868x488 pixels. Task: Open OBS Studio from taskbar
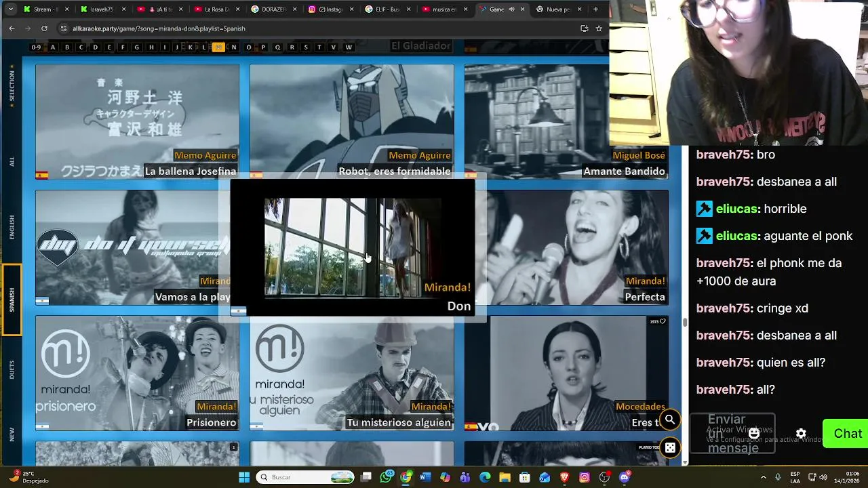tap(604, 477)
